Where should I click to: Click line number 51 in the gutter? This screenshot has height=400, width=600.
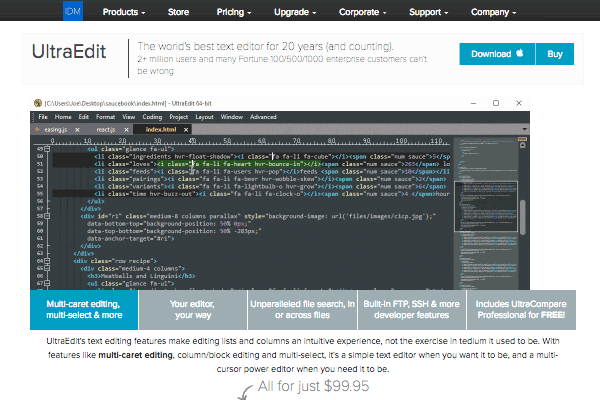click(x=40, y=164)
